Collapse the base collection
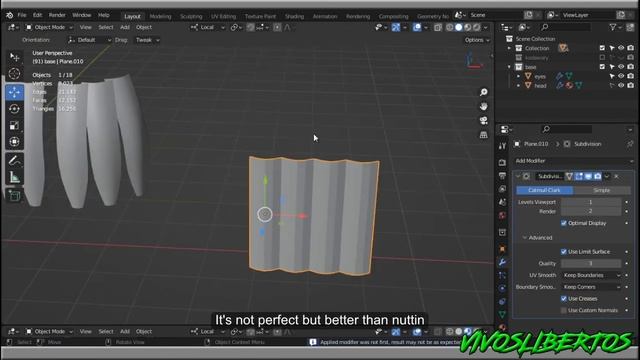 point(509,67)
